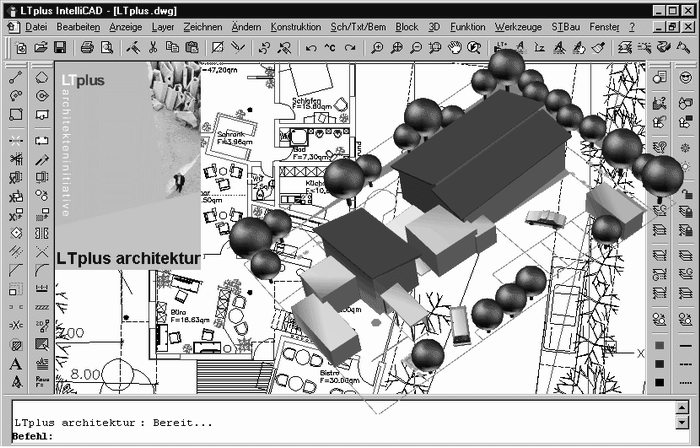
Task: Open the Datei menu
Action: click(x=36, y=27)
